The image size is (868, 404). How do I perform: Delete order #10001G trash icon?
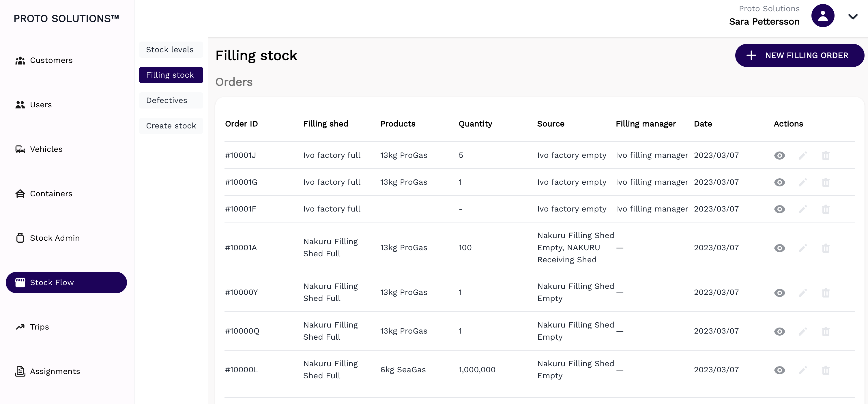tap(826, 182)
